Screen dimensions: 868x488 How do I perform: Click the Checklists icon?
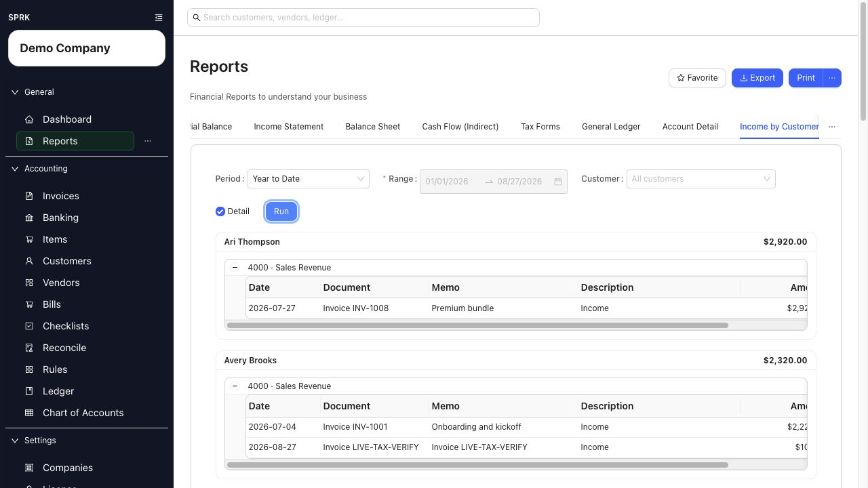pos(29,326)
